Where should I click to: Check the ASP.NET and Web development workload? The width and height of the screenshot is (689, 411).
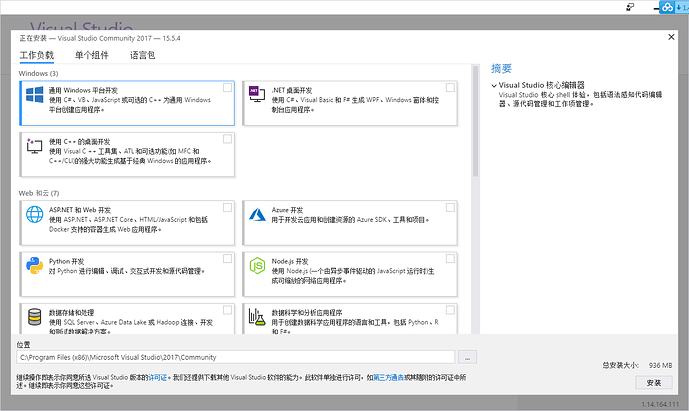(227, 207)
